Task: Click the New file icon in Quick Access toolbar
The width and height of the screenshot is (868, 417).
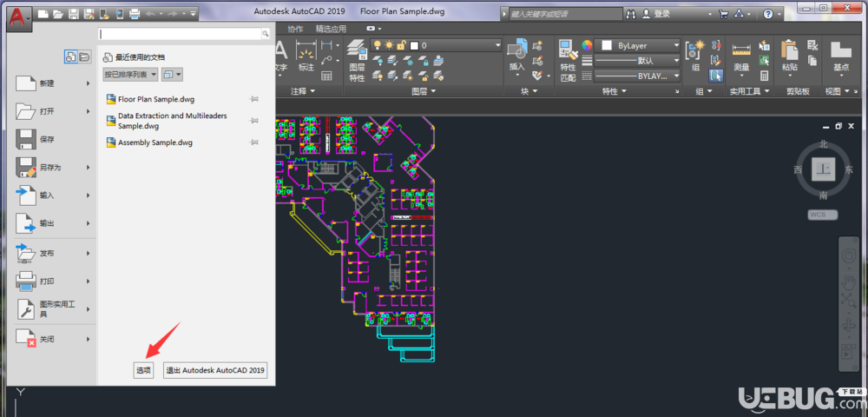Action: (43, 14)
